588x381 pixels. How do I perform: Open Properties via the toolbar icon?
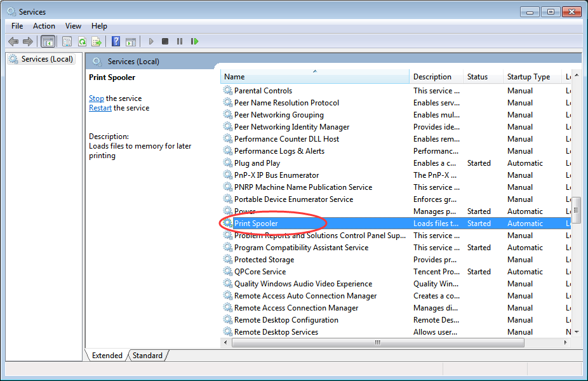click(67, 41)
